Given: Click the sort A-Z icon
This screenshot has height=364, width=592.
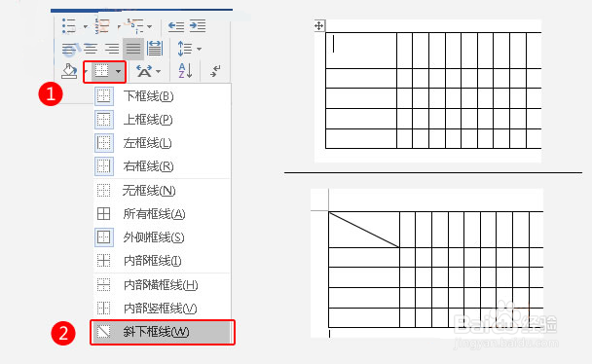Looking at the screenshot, I should tap(185, 70).
